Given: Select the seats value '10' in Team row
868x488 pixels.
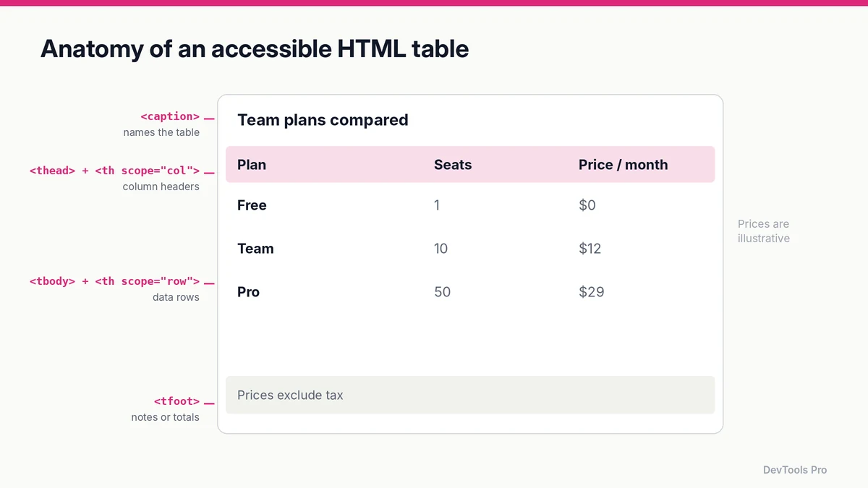Looking at the screenshot, I should 441,249.
